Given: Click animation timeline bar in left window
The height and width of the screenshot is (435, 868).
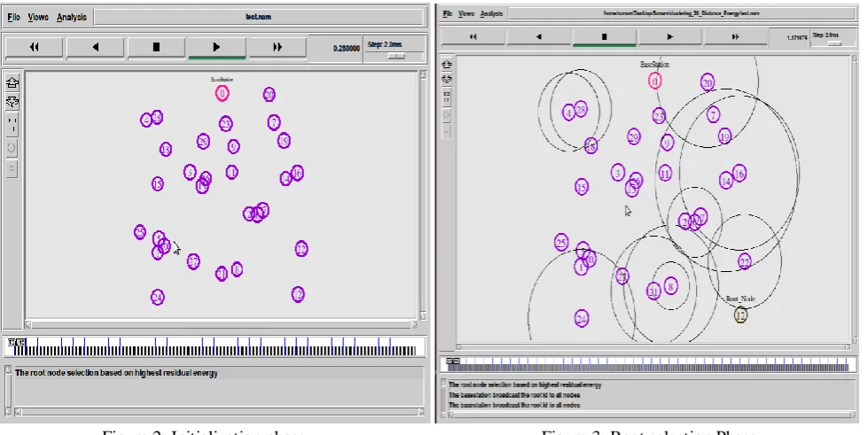Looking at the screenshot, I should pyautogui.click(x=213, y=346).
